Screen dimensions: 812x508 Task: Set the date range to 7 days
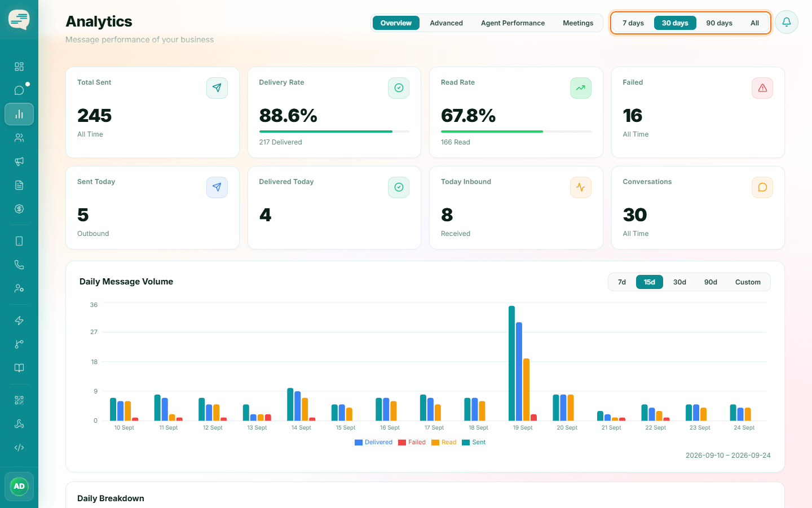pyautogui.click(x=633, y=23)
